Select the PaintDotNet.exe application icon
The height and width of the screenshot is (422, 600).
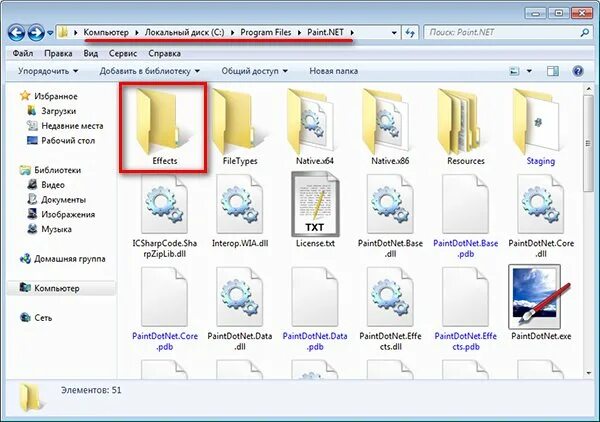(539, 297)
